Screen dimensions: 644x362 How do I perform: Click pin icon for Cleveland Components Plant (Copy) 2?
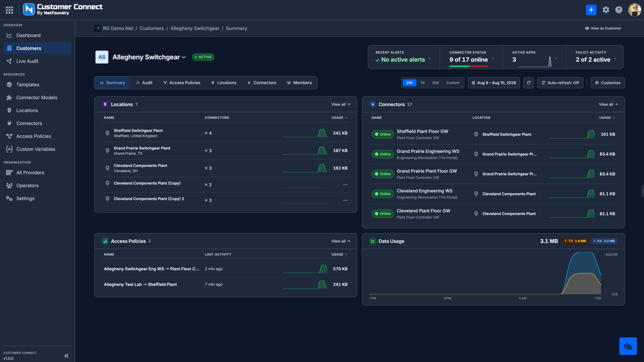point(107,199)
